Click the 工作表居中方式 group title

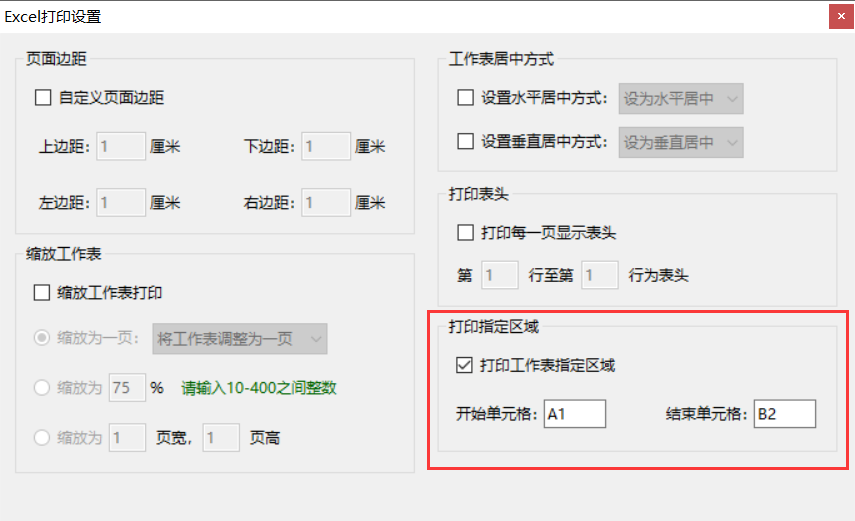coord(501,59)
